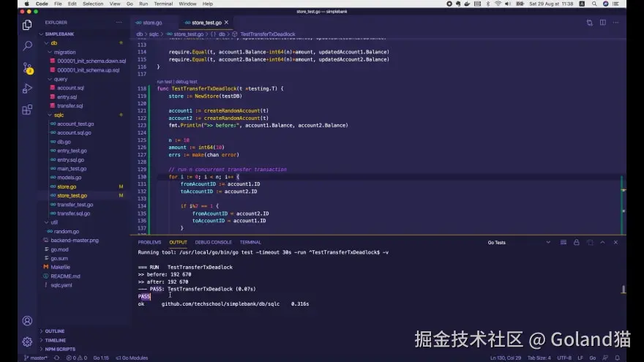
Task: Open macOS Spotlight search icon
Action: coord(594,4)
